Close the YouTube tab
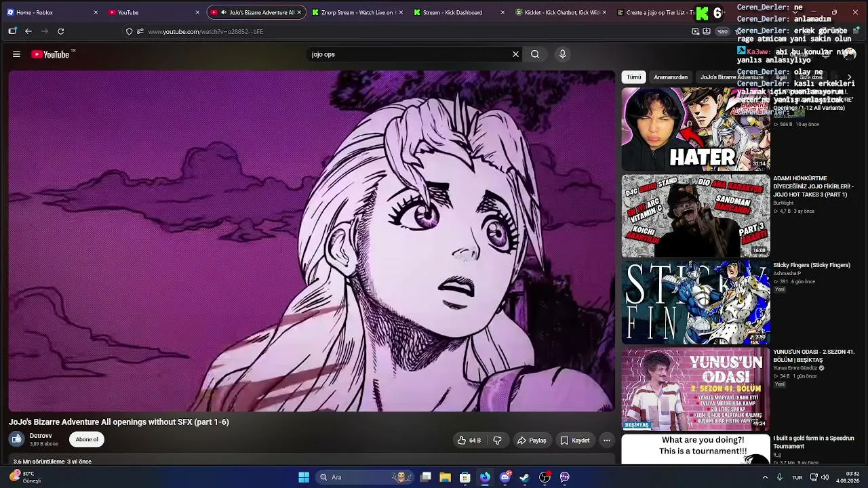The image size is (868, 488). tap(197, 12)
